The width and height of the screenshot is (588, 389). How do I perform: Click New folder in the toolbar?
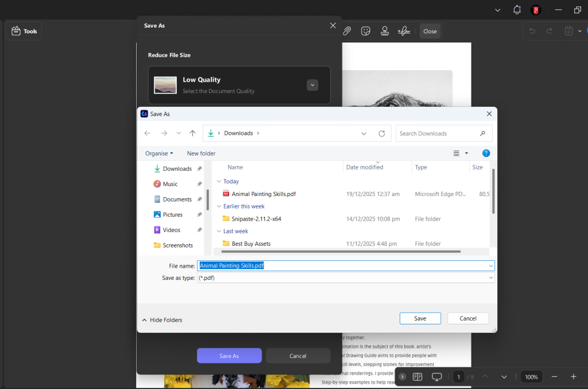click(x=201, y=153)
